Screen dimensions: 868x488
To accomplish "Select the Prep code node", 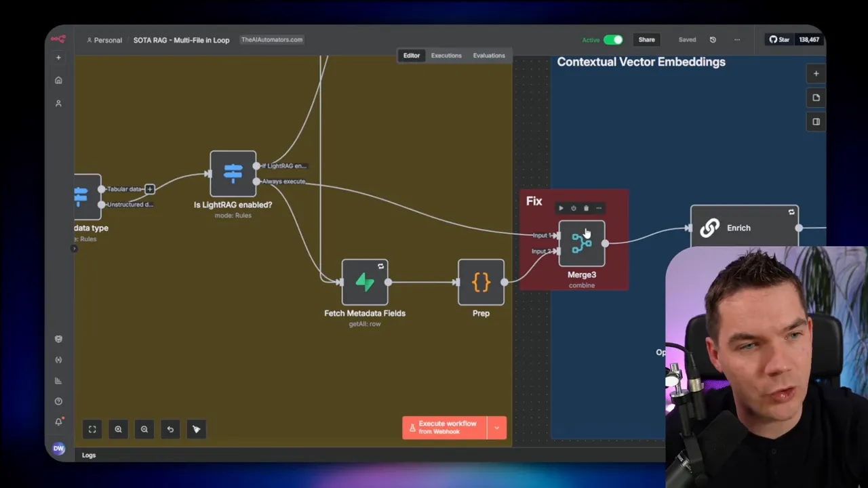I will 481,282.
